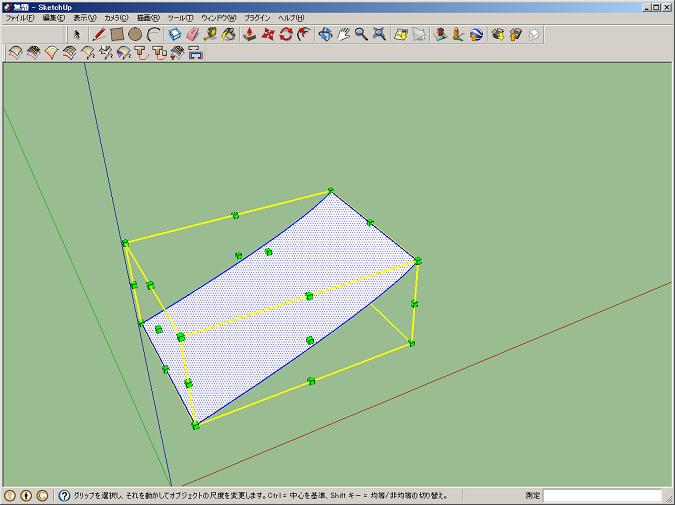
Task: Click the Zoom Extents tool
Action: click(379, 34)
